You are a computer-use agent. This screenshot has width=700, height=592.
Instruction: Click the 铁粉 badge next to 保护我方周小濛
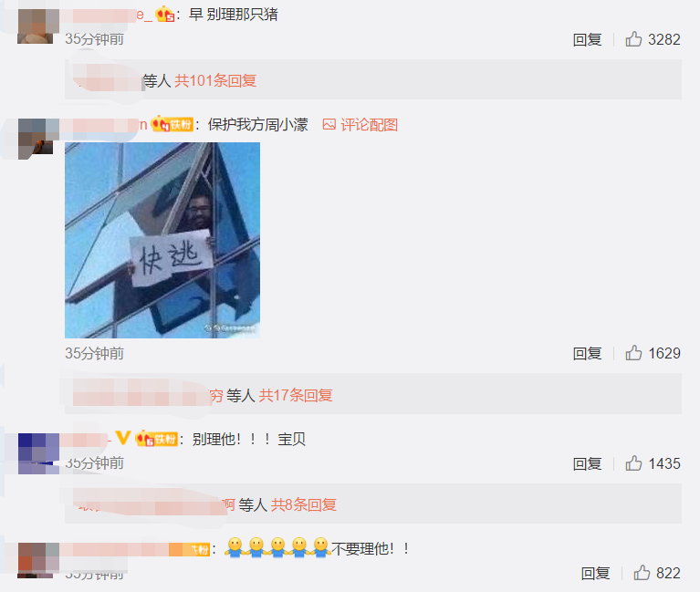(x=172, y=124)
